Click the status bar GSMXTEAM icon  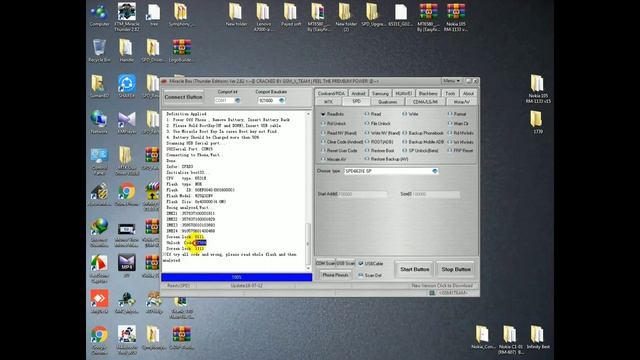432,293
